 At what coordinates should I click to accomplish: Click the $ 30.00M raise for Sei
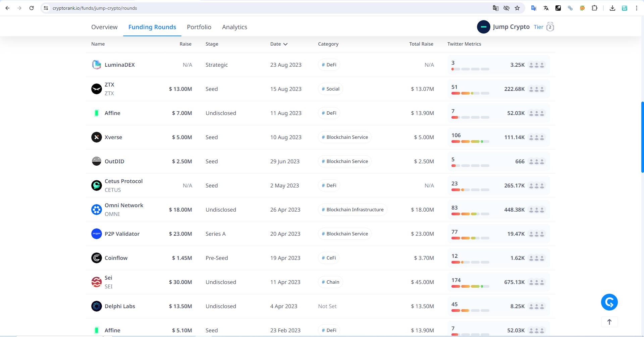tap(180, 282)
